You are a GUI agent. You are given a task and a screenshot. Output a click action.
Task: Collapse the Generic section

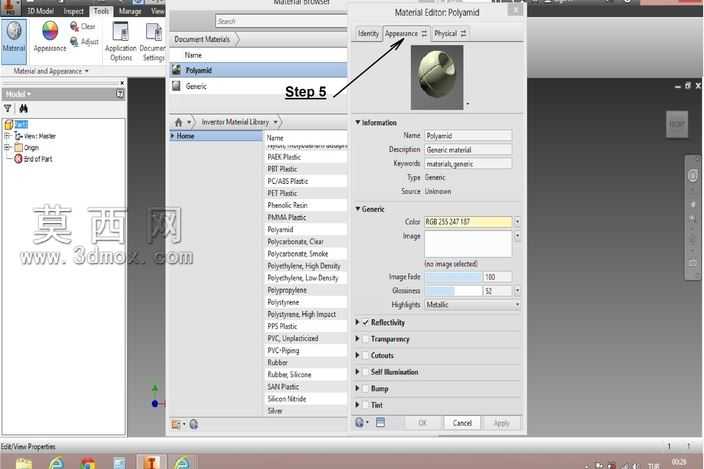358,209
